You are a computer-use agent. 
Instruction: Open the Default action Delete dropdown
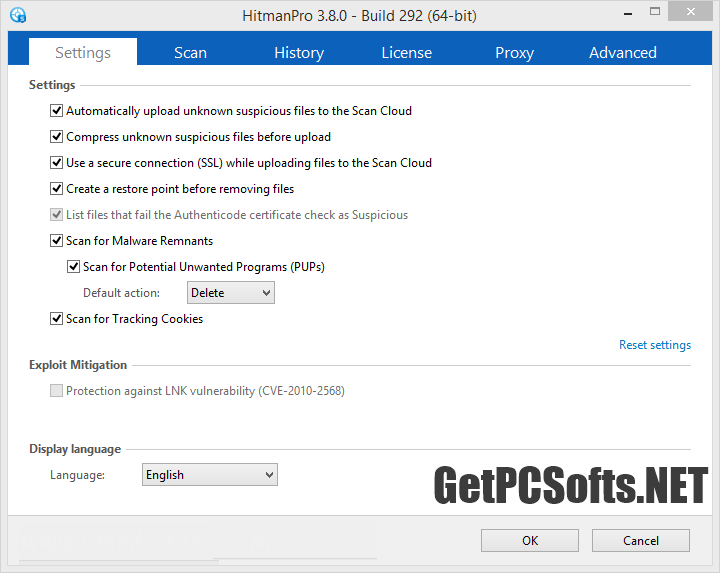click(231, 292)
